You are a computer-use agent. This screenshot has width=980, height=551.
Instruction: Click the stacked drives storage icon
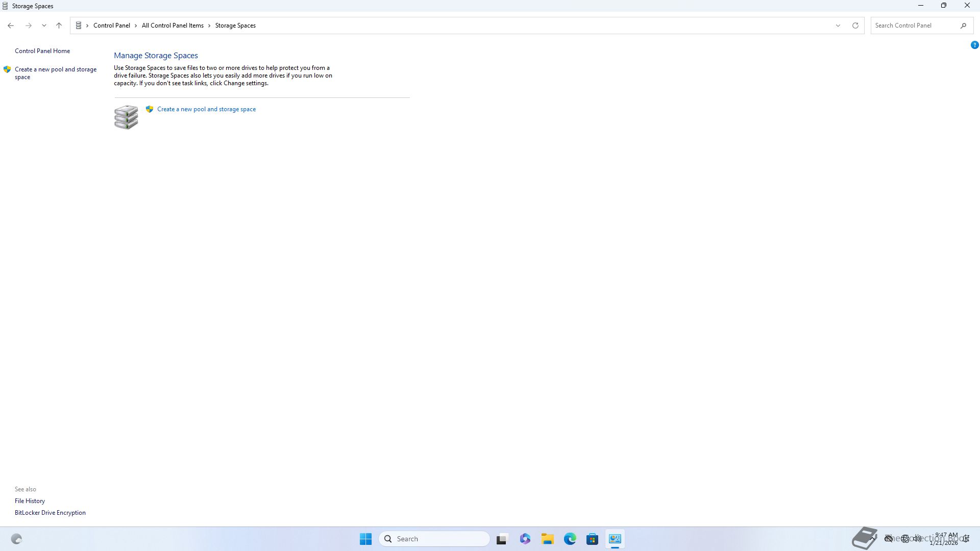(x=126, y=117)
